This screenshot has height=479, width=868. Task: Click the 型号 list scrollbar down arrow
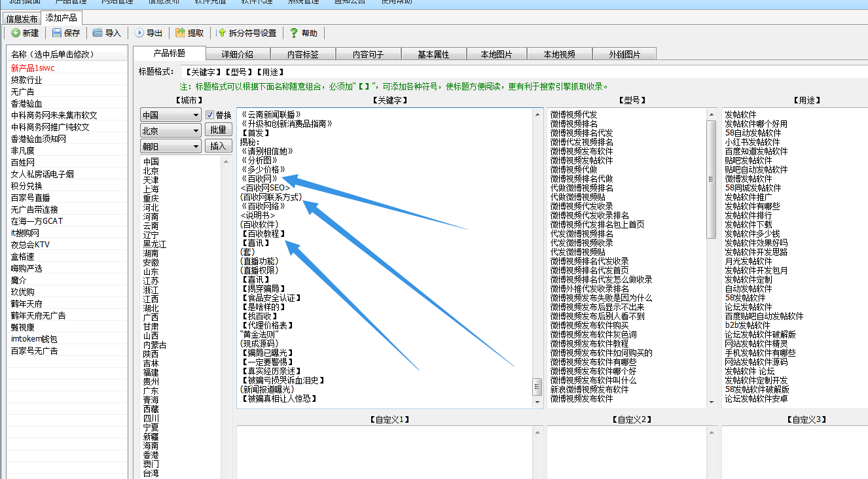pyautogui.click(x=711, y=402)
